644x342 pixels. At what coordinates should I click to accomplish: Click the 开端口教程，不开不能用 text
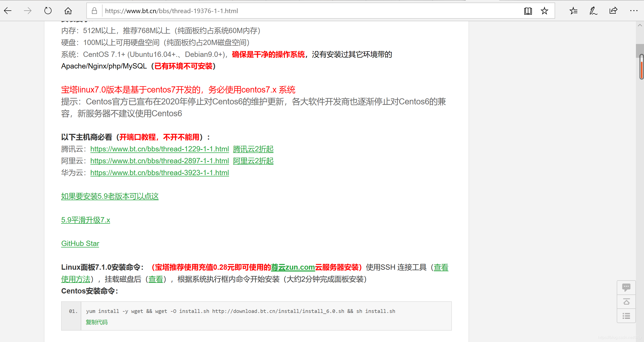point(159,137)
